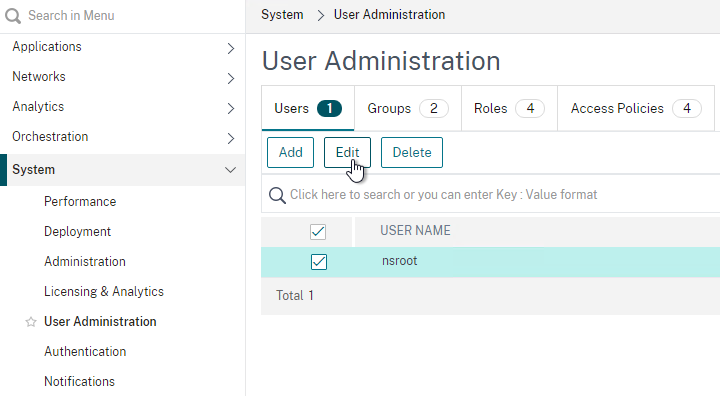Expand the Analytics menu chevron
This screenshot has width=720, height=396.
point(231,108)
